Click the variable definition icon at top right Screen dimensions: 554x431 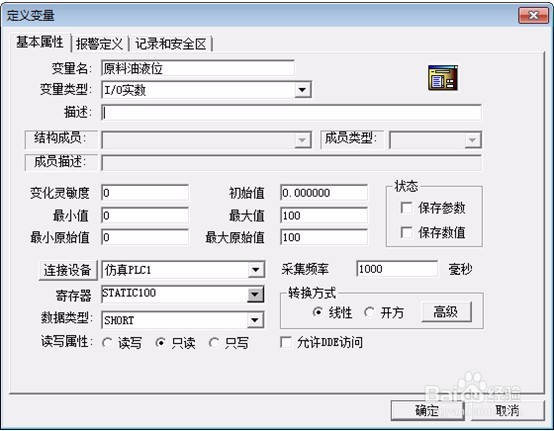click(x=443, y=77)
